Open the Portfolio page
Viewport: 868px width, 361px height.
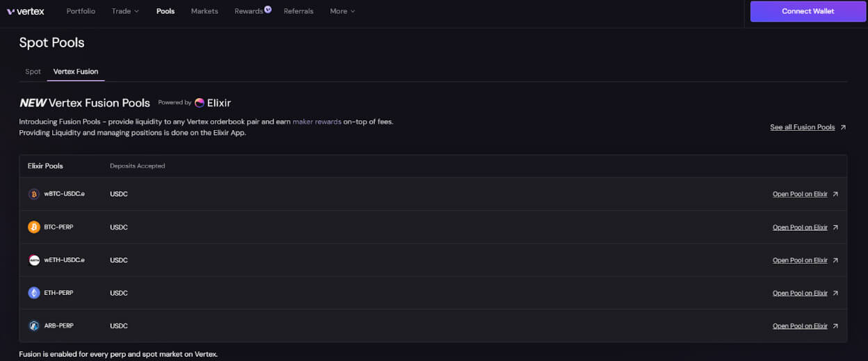pyautogui.click(x=81, y=11)
